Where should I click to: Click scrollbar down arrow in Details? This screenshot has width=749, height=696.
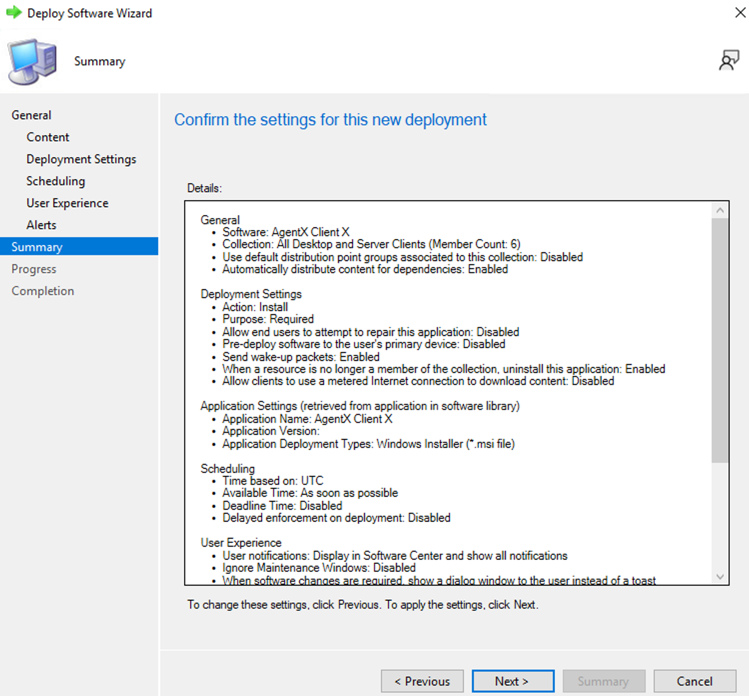click(x=720, y=577)
